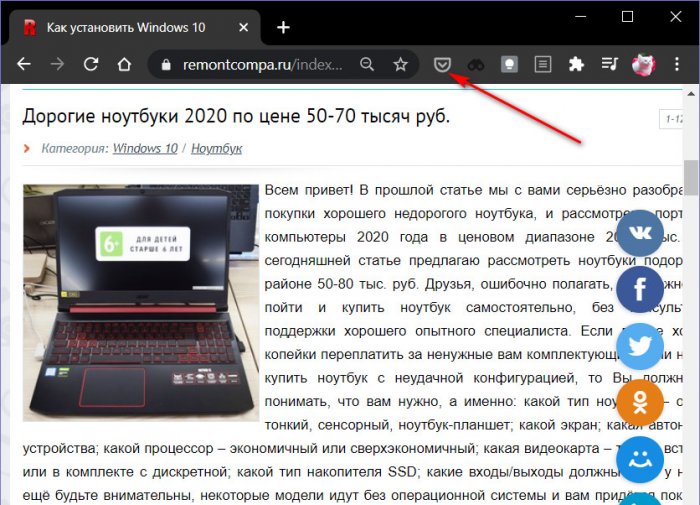Open the Extensions puzzle-piece menu
The height and width of the screenshot is (505, 700).
(x=575, y=64)
